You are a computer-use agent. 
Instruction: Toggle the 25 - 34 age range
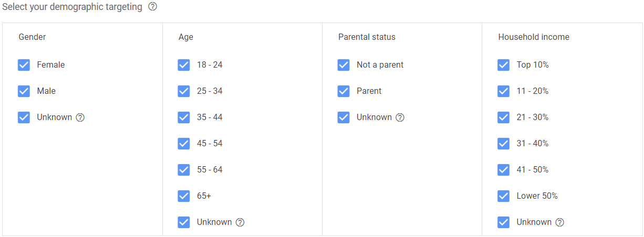tap(184, 91)
